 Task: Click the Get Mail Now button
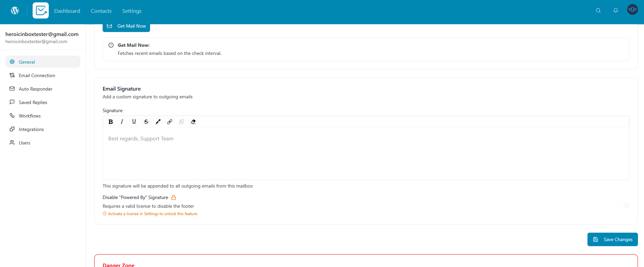127,26
